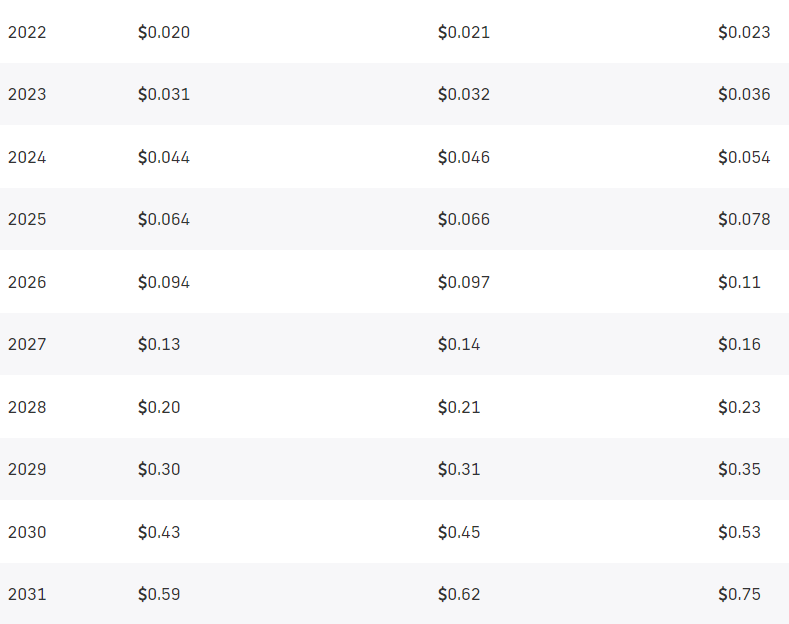
Task: Select the 2028 year label
Action: pos(27,407)
